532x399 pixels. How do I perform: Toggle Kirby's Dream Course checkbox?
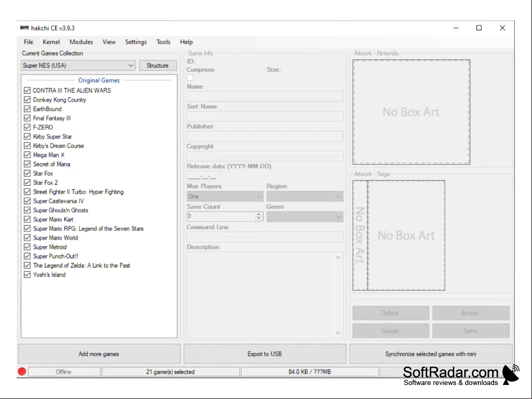(x=28, y=146)
